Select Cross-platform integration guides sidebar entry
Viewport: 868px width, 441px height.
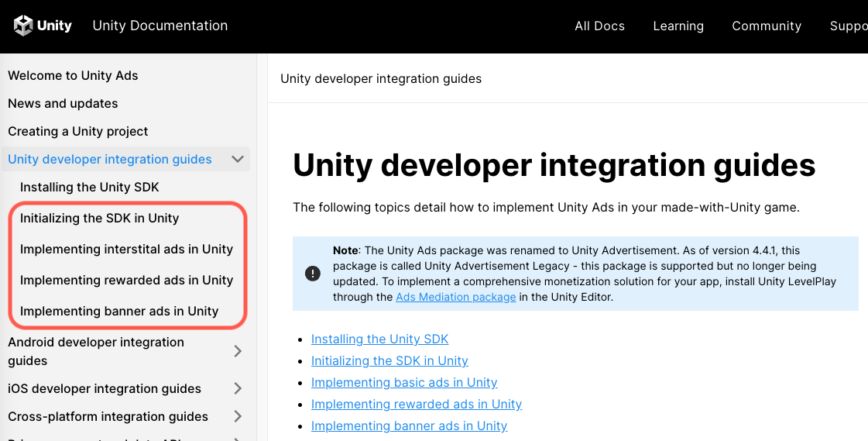coord(108,417)
